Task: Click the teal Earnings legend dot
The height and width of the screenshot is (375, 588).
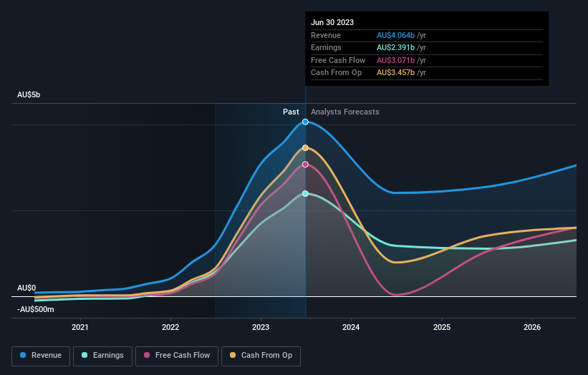Action: (x=85, y=355)
